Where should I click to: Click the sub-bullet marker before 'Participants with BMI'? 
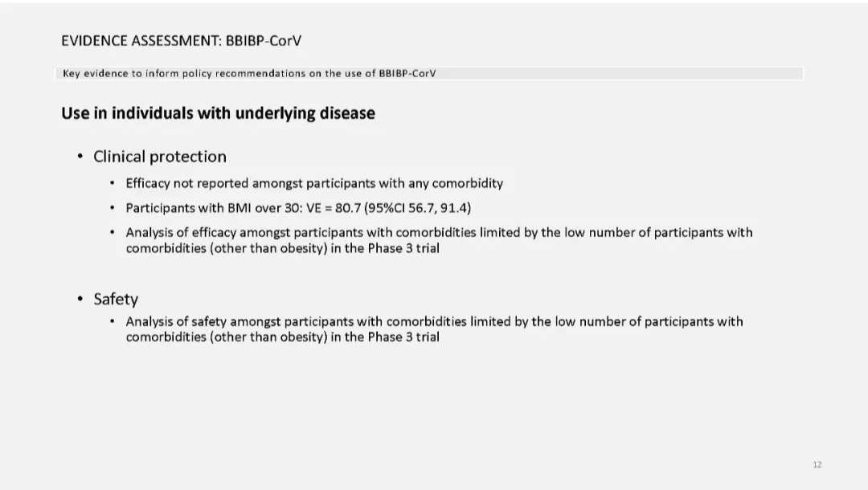coord(113,208)
